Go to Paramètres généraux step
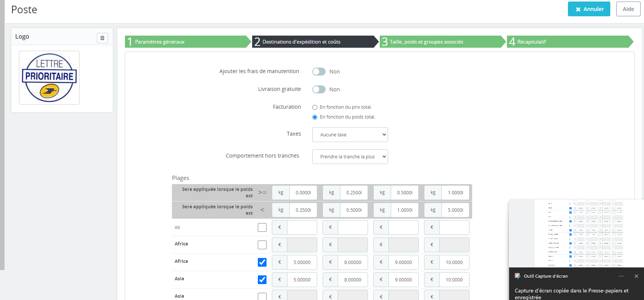 (x=188, y=42)
